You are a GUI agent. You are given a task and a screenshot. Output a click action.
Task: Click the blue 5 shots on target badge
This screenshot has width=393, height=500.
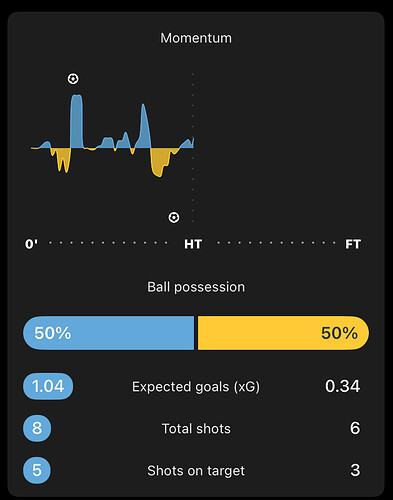coord(37,470)
